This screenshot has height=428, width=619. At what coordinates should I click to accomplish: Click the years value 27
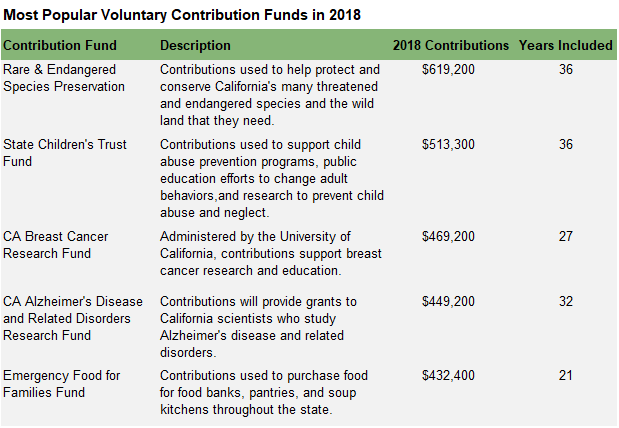click(566, 237)
